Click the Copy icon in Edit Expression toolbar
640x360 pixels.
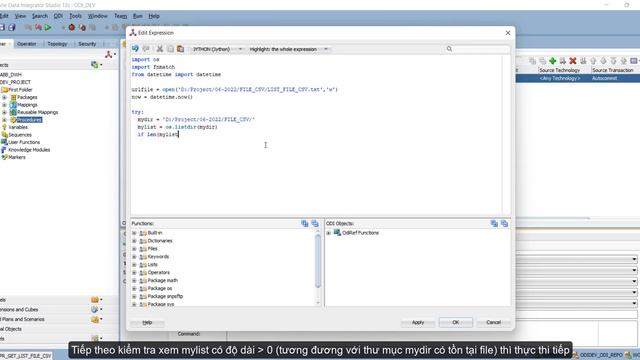(x=170, y=49)
